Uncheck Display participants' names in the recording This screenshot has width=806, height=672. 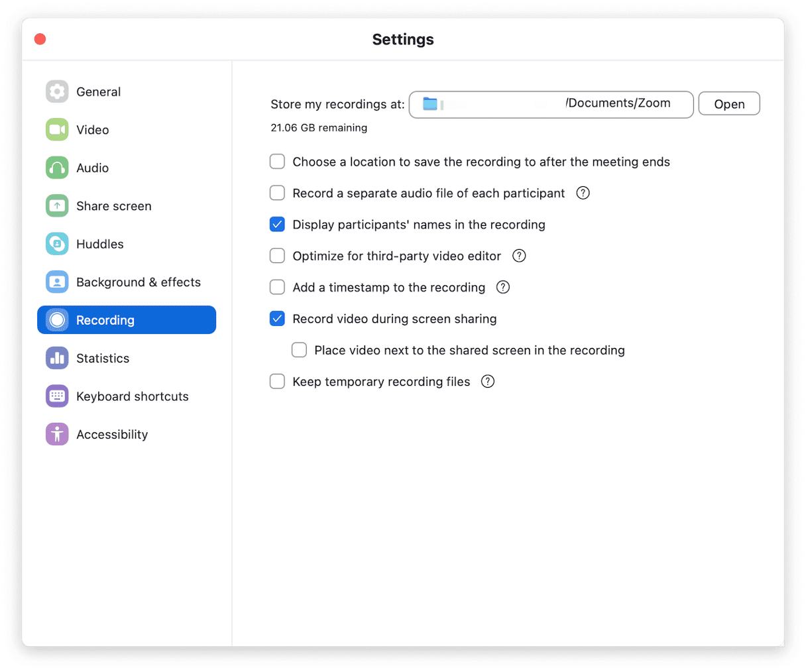coord(277,225)
